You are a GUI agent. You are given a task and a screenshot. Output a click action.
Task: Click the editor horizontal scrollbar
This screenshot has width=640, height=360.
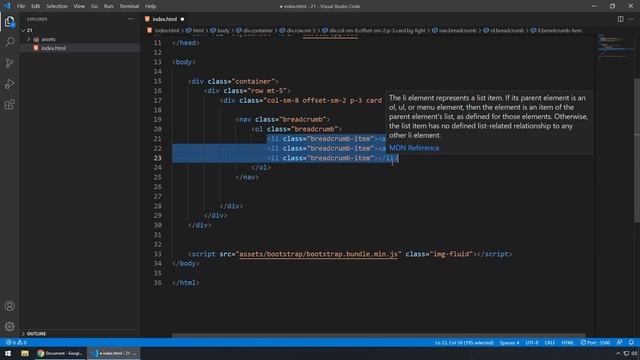(x=378, y=336)
